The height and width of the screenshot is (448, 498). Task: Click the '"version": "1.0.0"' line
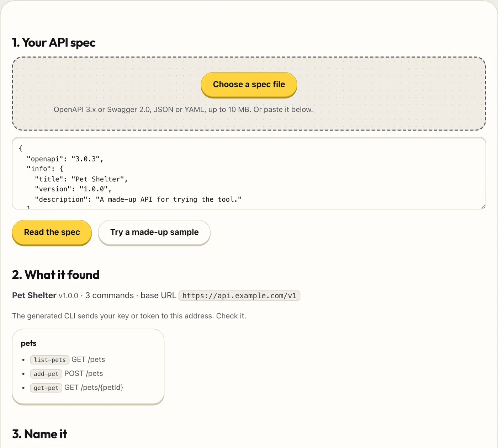pyautogui.click(x=73, y=189)
